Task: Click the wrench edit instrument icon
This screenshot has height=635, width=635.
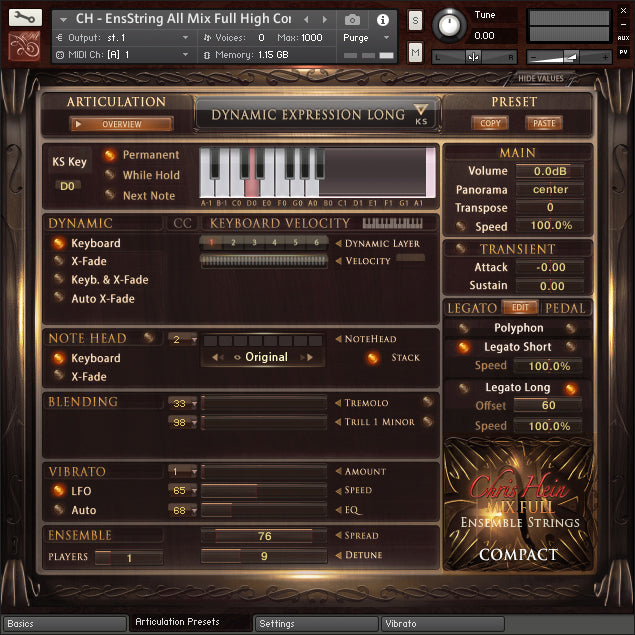Action: (26, 18)
